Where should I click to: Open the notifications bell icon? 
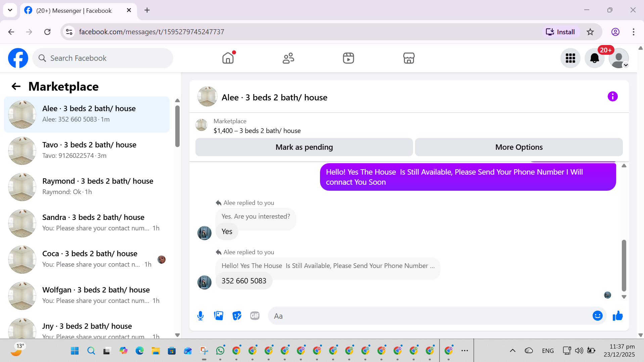(x=594, y=58)
